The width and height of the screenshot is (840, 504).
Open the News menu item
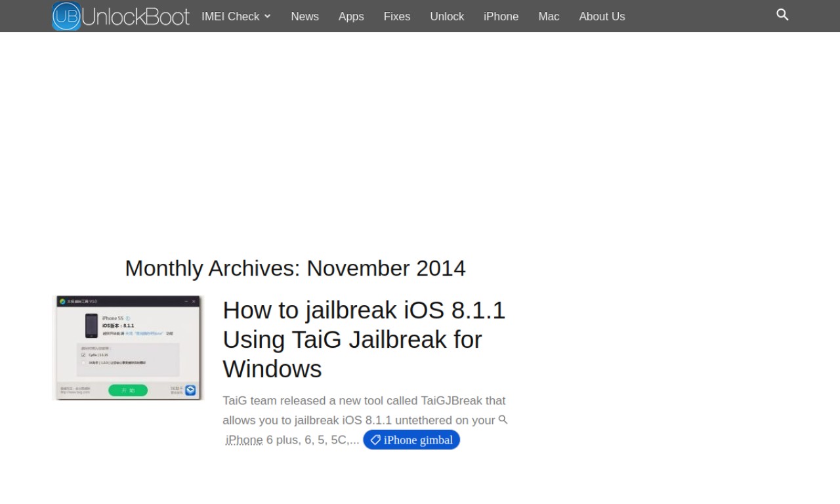304,16
